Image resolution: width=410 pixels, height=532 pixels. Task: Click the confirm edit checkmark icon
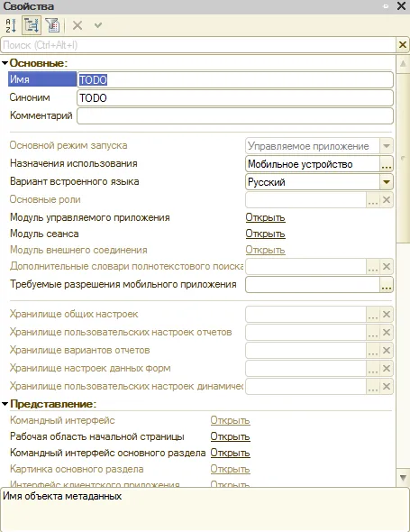click(98, 25)
